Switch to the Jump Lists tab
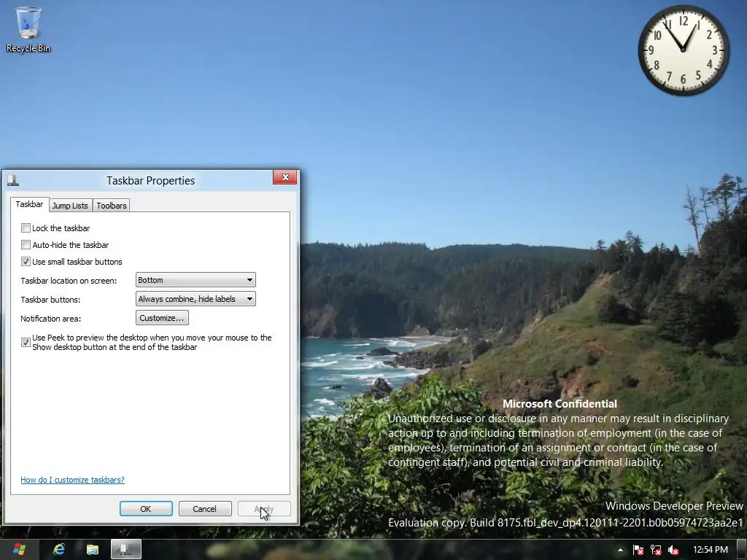Screen dimensions: 747x560 pos(70,206)
